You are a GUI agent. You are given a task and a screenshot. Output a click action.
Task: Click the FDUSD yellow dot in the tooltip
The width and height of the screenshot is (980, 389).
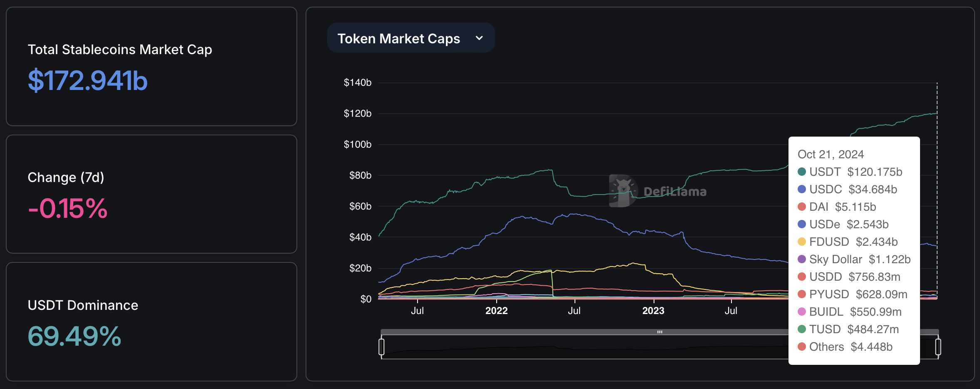coord(802,242)
